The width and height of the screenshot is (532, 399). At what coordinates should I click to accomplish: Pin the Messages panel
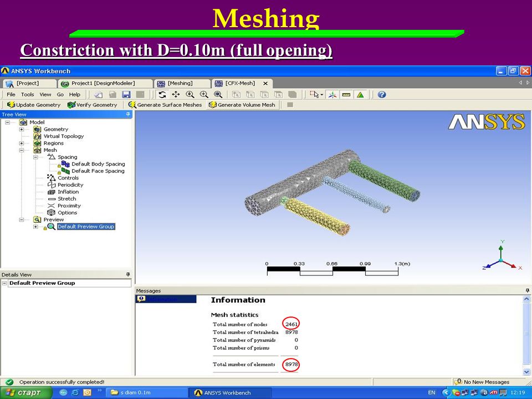coord(527,291)
